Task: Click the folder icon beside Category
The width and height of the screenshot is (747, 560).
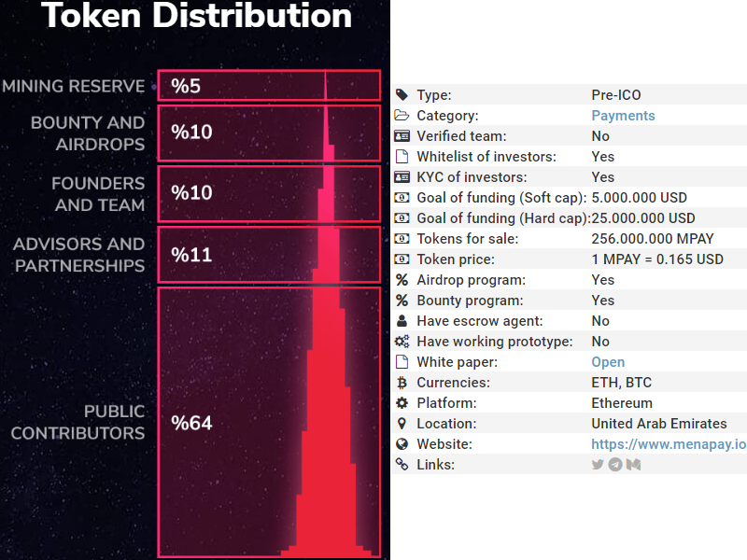Action: [402, 116]
